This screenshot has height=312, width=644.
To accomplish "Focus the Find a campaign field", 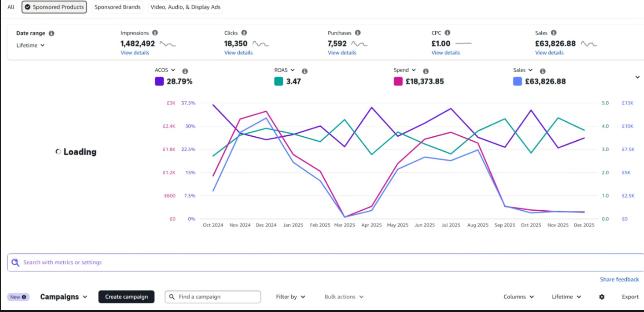I will [213, 297].
